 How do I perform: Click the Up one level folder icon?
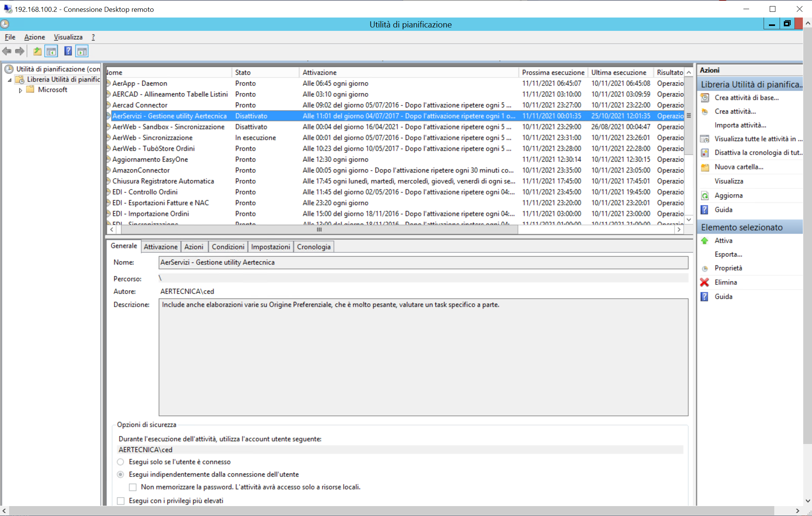coord(37,51)
